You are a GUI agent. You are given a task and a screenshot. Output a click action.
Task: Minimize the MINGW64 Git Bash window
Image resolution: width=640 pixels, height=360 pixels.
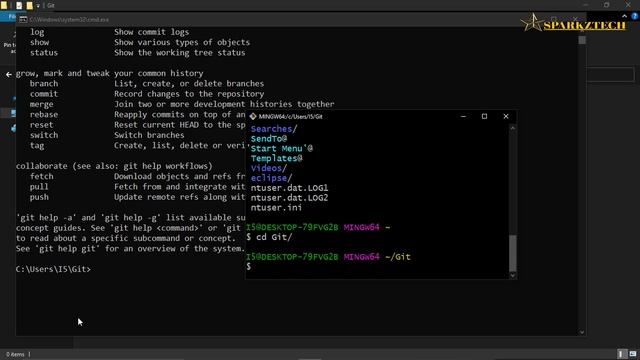coord(463,116)
